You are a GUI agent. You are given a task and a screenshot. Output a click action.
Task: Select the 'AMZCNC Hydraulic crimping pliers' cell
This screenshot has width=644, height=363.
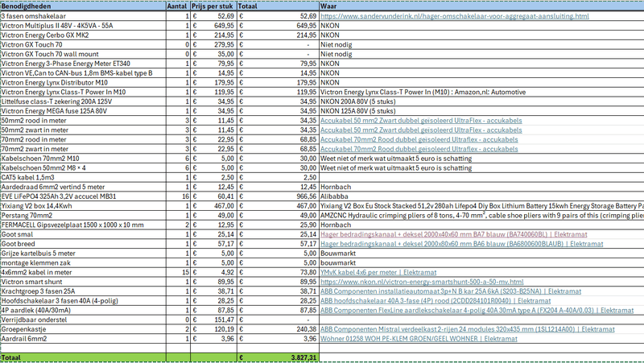pyautogui.click(x=481, y=215)
